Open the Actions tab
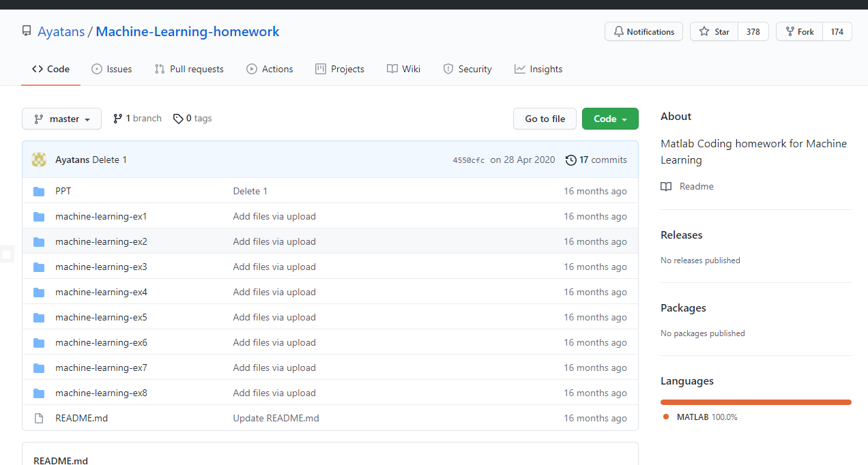 pos(270,69)
